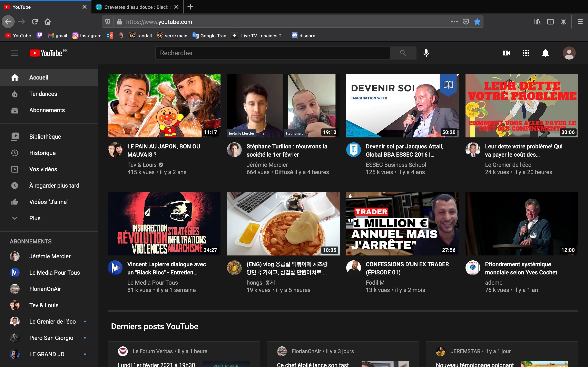Open the Firefox application hamburger menu
588x367 pixels.
(x=580, y=22)
